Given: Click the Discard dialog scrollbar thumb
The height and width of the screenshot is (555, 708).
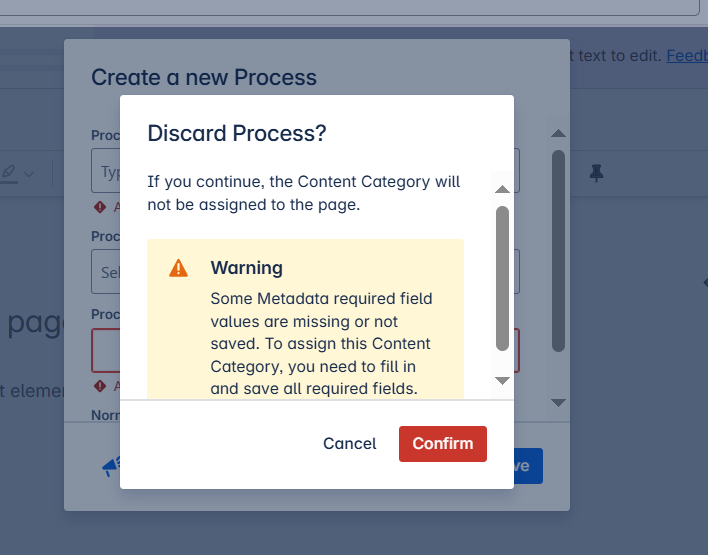Looking at the screenshot, I should (x=502, y=278).
